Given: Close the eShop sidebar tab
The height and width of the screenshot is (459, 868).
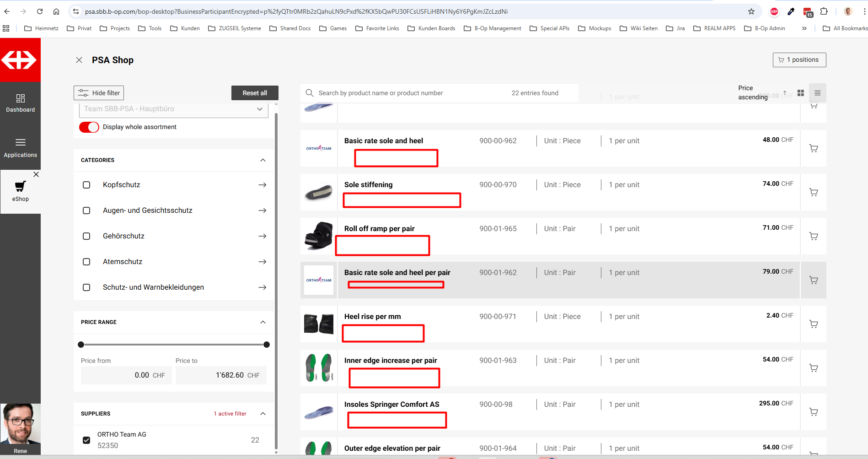Looking at the screenshot, I should pos(36,174).
